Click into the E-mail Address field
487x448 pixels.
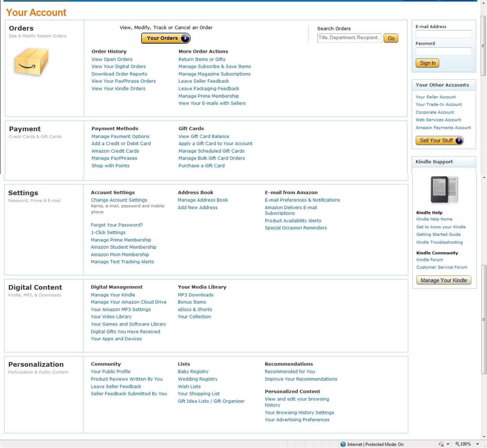click(x=443, y=34)
